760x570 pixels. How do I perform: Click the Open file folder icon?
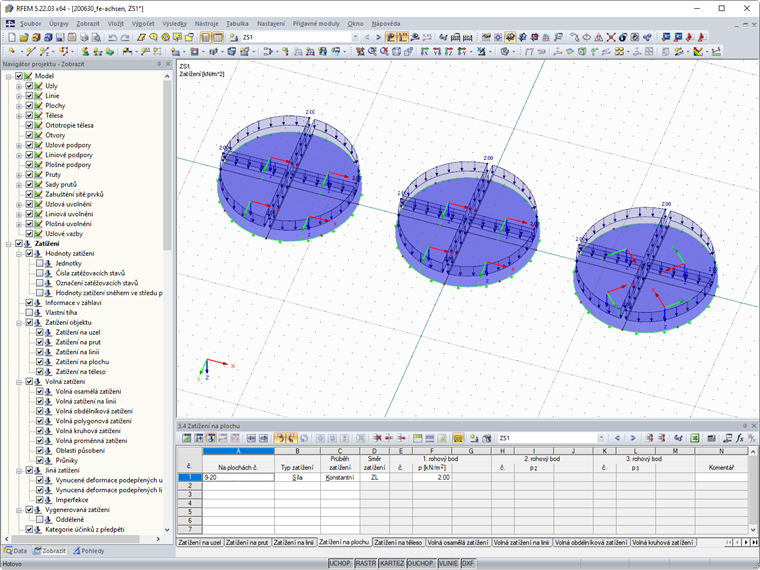click(x=24, y=37)
